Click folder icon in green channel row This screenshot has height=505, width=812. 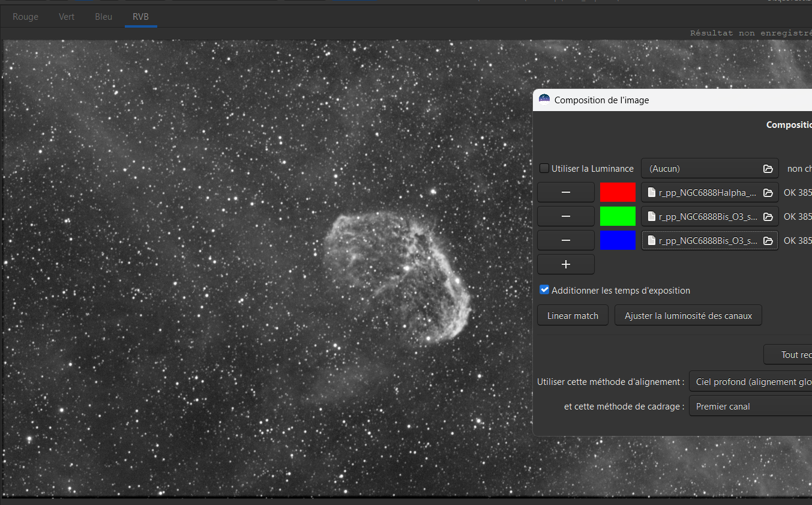click(768, 217)
